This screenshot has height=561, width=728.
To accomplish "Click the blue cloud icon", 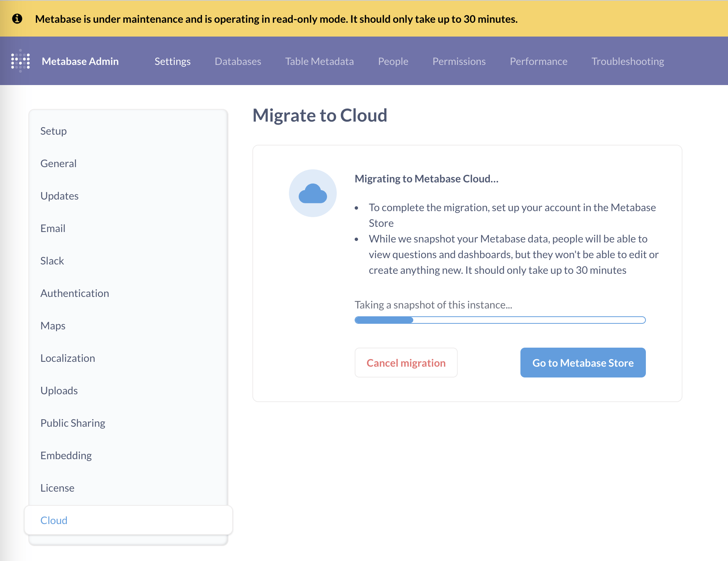I will click(x=312, y=193).
